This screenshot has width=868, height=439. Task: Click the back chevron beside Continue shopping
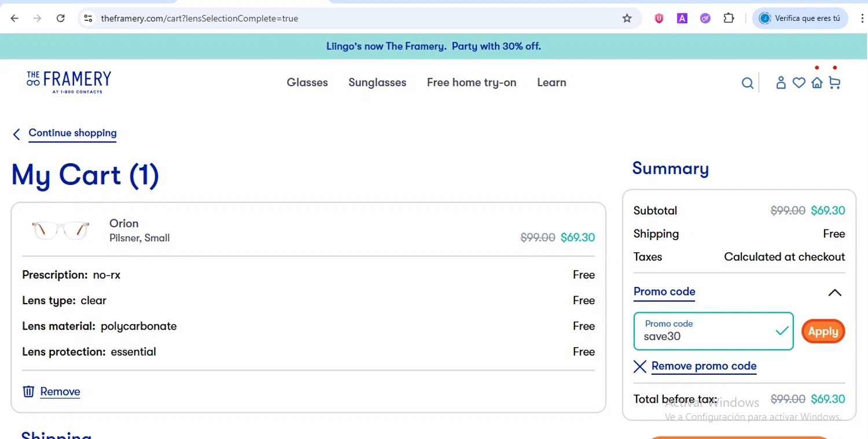point(16,134)
